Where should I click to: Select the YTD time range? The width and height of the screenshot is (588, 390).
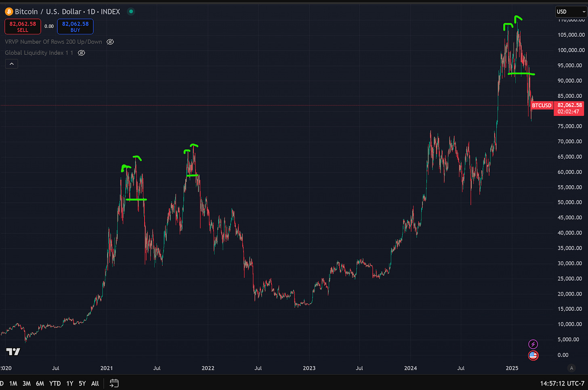[x=55, y=384]
